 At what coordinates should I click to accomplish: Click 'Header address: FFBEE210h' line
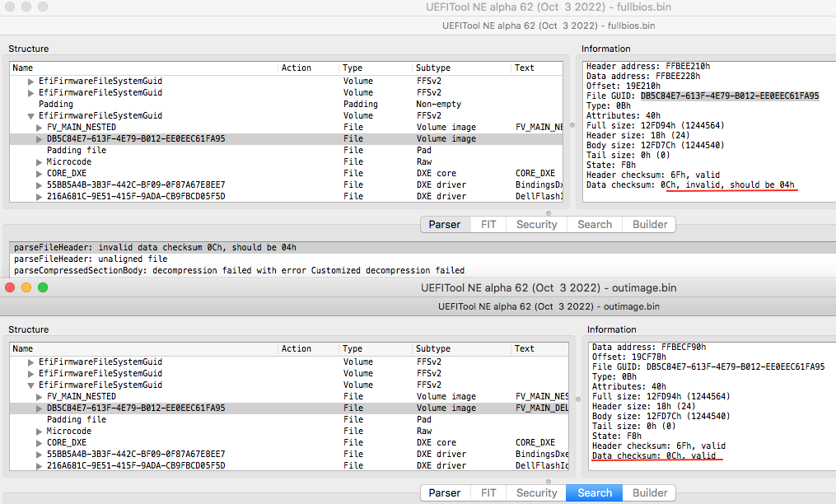(648, 66)
